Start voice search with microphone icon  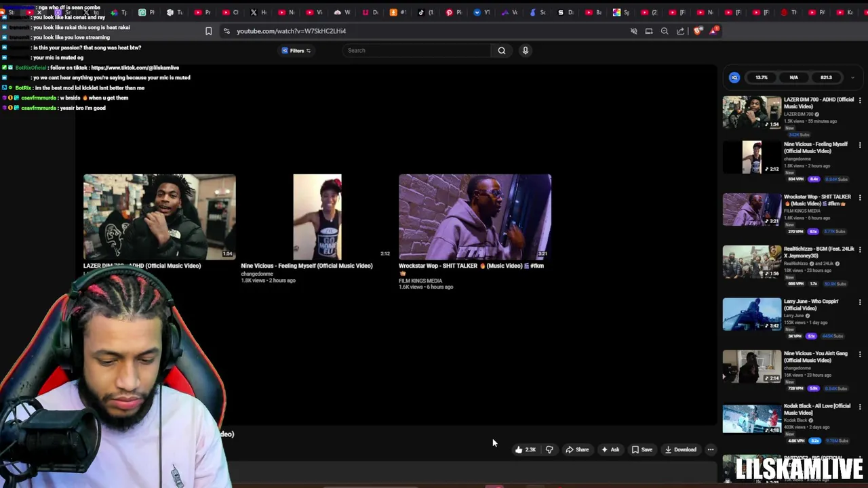(x=525, y=50)
